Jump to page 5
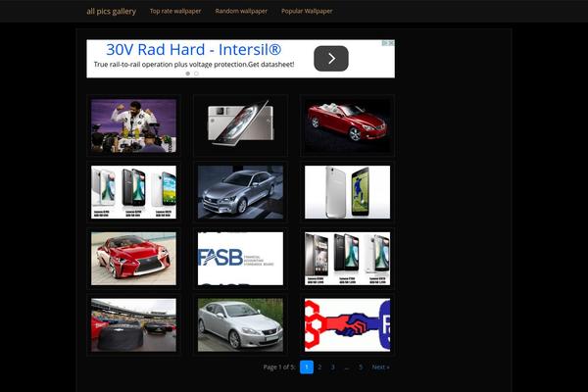The width and height of the screenshot is (588, 392). (x=361, y=367)
